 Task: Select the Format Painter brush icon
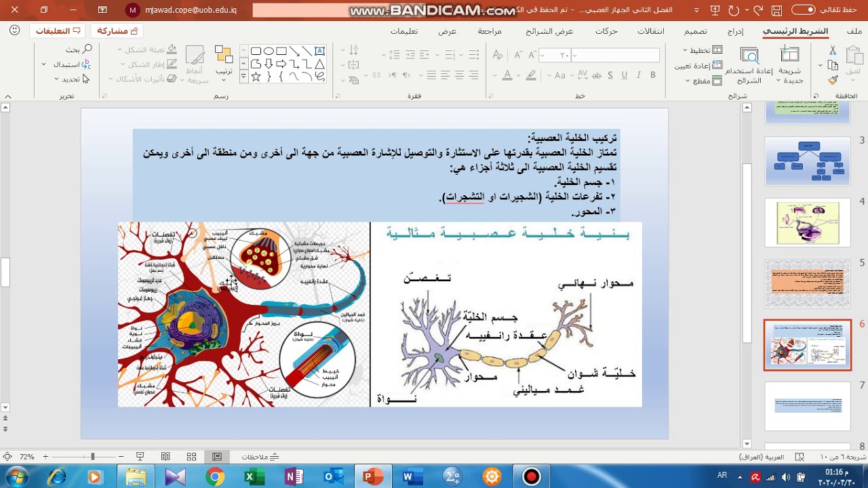[x=833, y=80]
